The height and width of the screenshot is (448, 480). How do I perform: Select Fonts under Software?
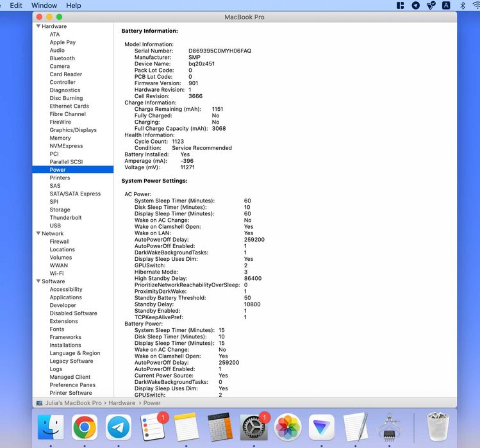coord(57,329)
